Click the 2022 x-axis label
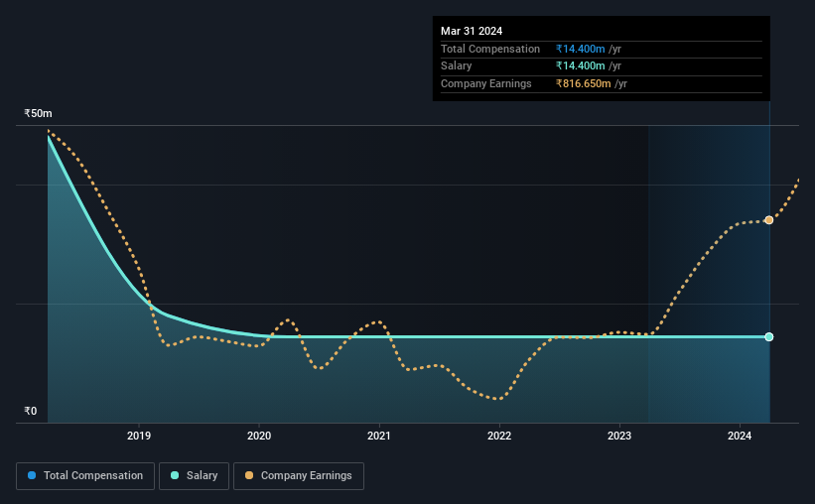 tap(499, 436)
